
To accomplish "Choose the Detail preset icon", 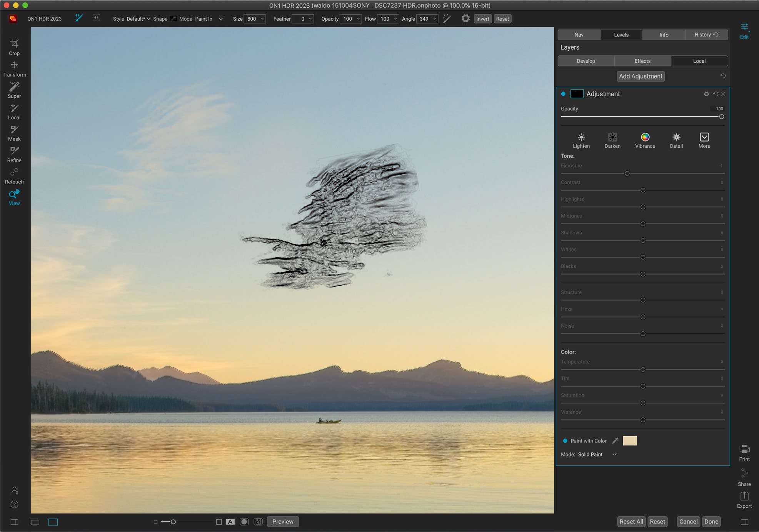I will tap(676, 140).
